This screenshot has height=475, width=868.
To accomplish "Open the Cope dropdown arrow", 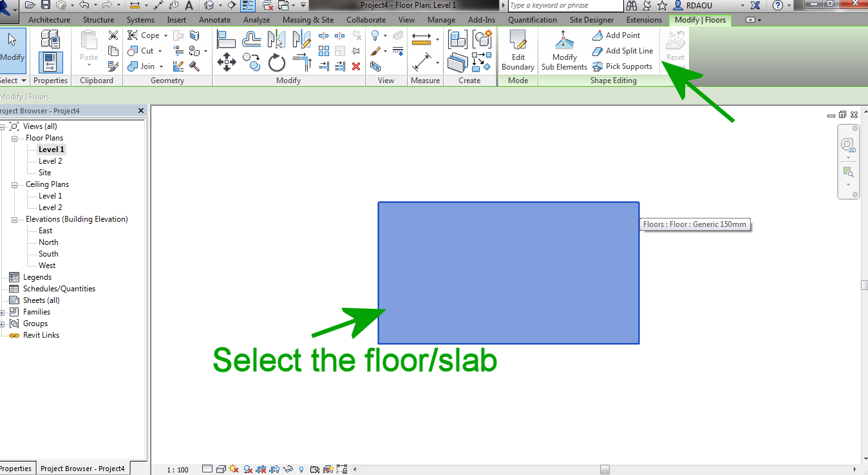I will [x=165, y=35].
